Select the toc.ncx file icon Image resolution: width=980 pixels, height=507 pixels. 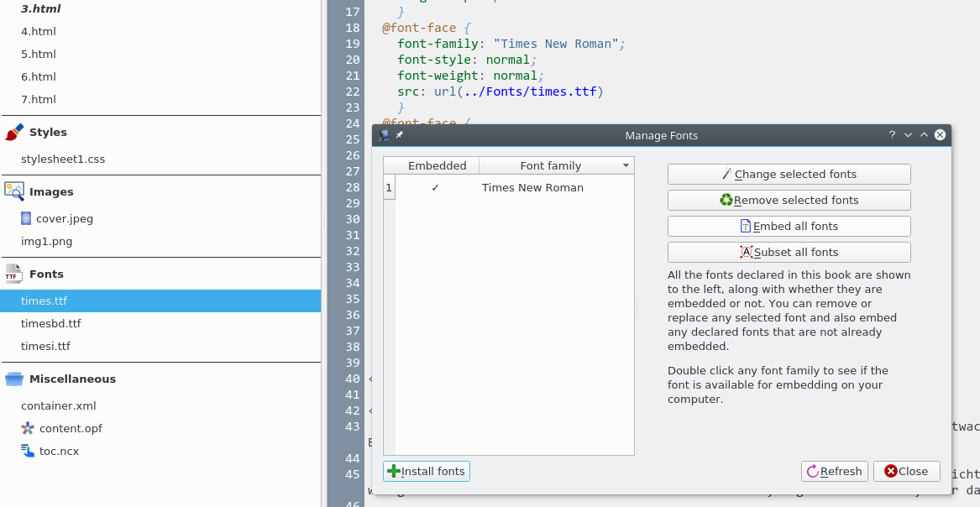(28, 451)
